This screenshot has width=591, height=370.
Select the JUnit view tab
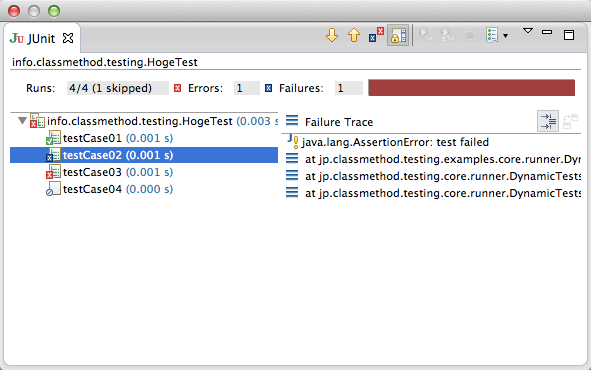pos(41,38)
